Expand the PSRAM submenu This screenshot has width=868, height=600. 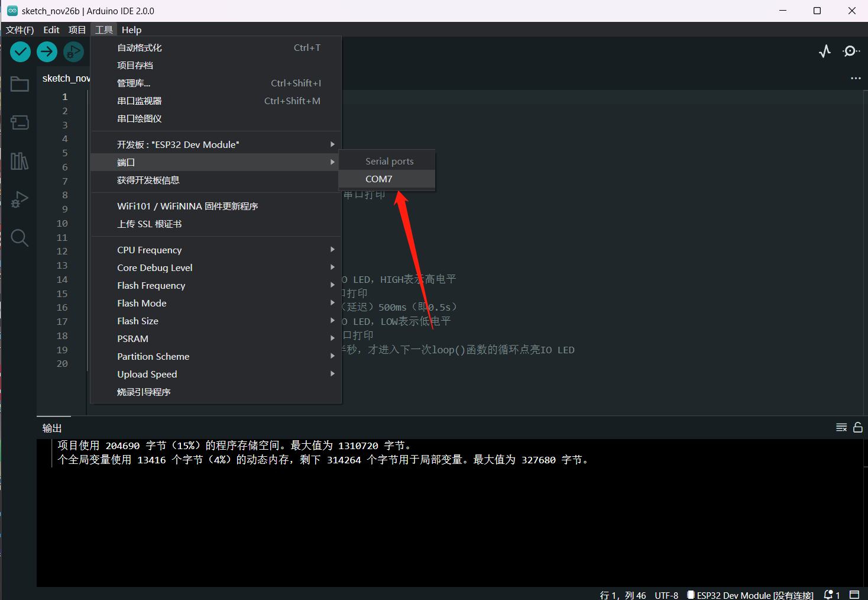tap(216, 338)
